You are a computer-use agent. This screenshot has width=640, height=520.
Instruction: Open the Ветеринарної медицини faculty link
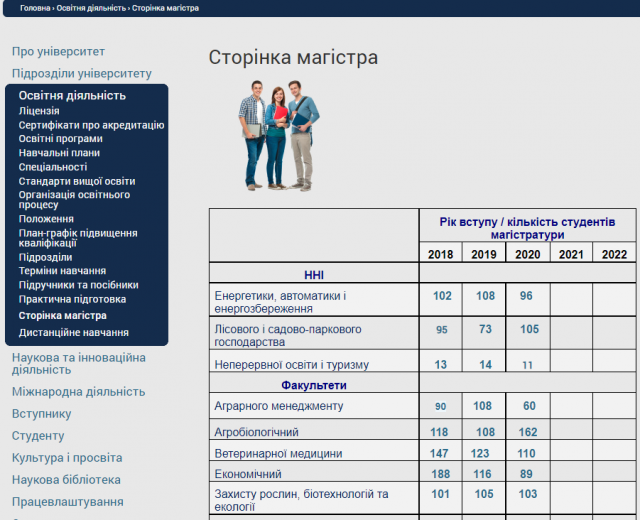click(x=278, y=453)
